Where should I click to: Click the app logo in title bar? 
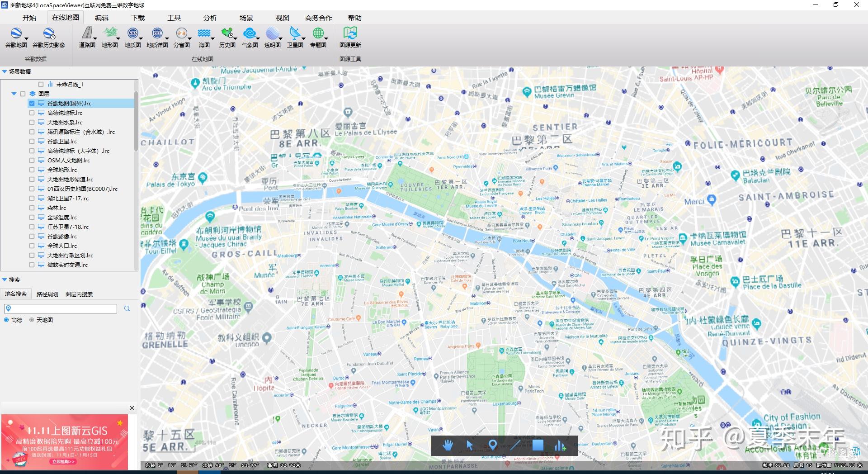pyautogui.click(x=5, y=5)
